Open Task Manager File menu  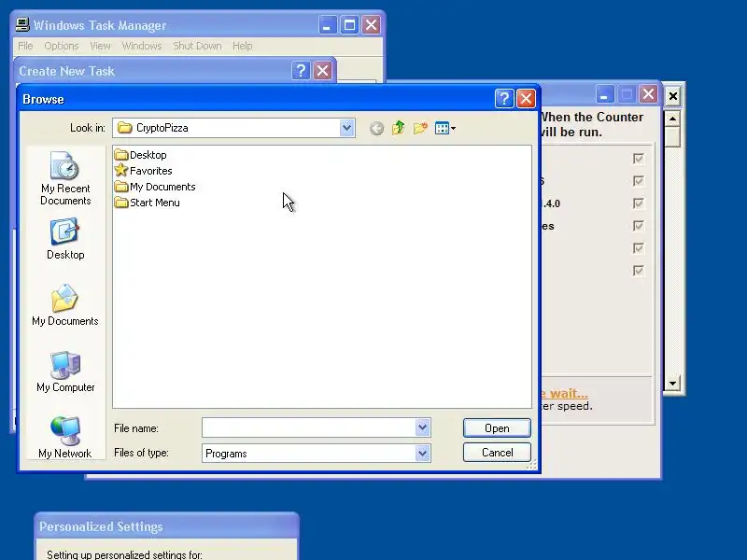point(25,46)
